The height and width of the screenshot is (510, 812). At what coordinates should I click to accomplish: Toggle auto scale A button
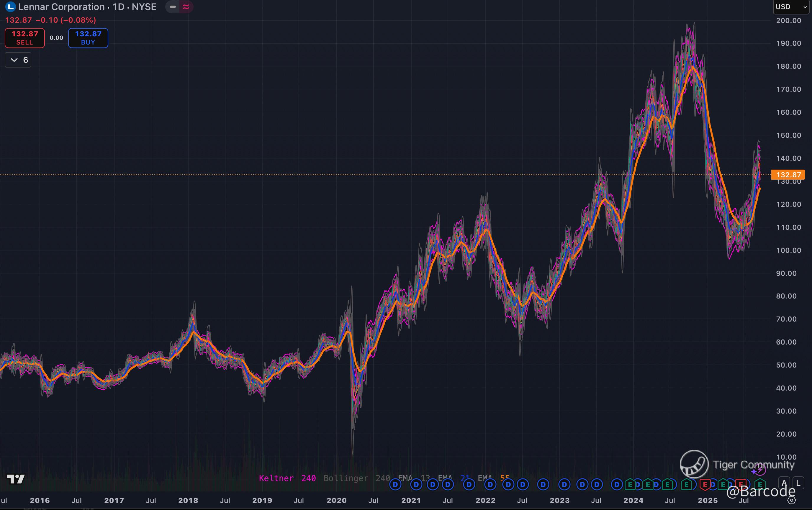tap(784, 483)
